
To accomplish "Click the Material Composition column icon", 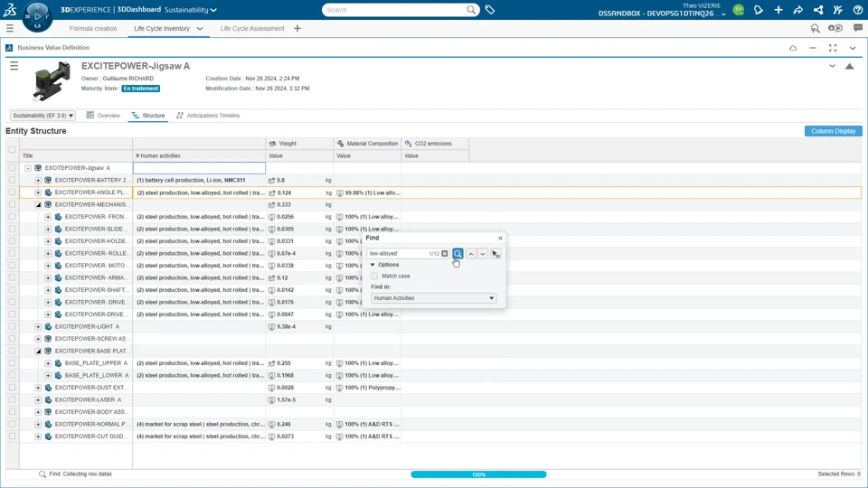I will (x=340, y=144).
